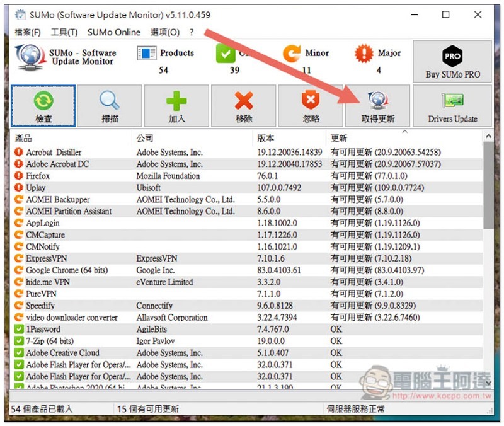Viewport: 504px width, 426px height.
Task: Open the Drivers Update tool
Action: 452,106
